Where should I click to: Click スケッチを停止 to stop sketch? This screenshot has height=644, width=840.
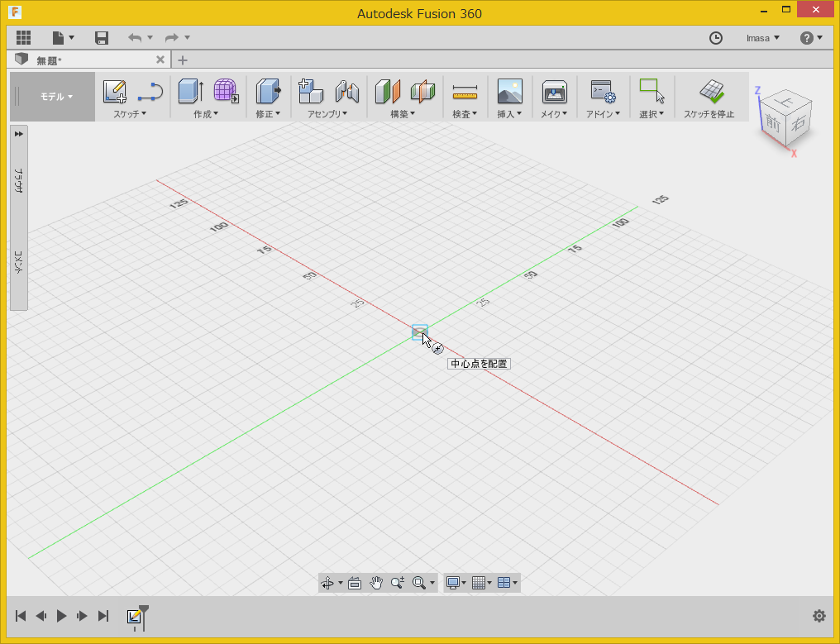(x=709, y=99)
